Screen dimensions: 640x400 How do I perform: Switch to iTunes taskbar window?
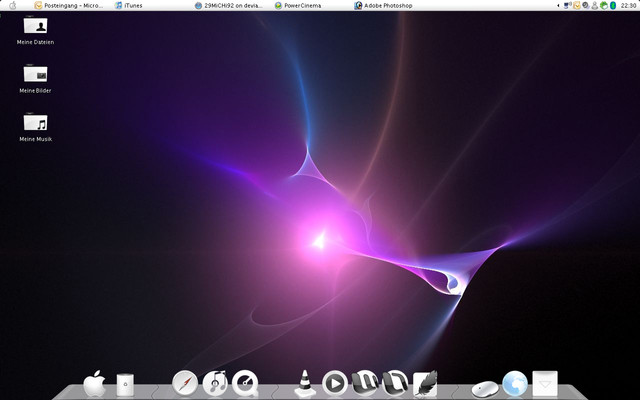click(x=128, y=5)
